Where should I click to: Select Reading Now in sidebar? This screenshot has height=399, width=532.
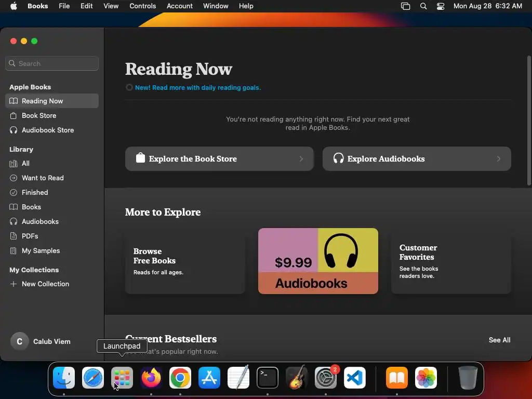52,101
